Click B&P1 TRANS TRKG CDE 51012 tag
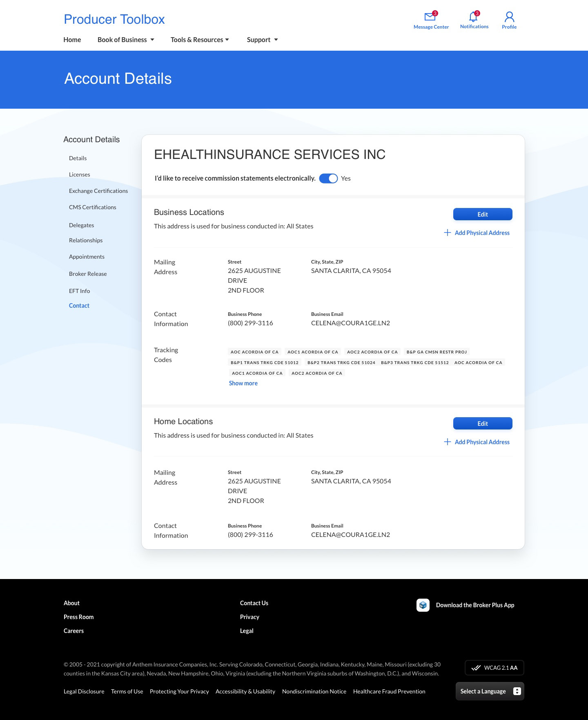 (x=265, y=362)
